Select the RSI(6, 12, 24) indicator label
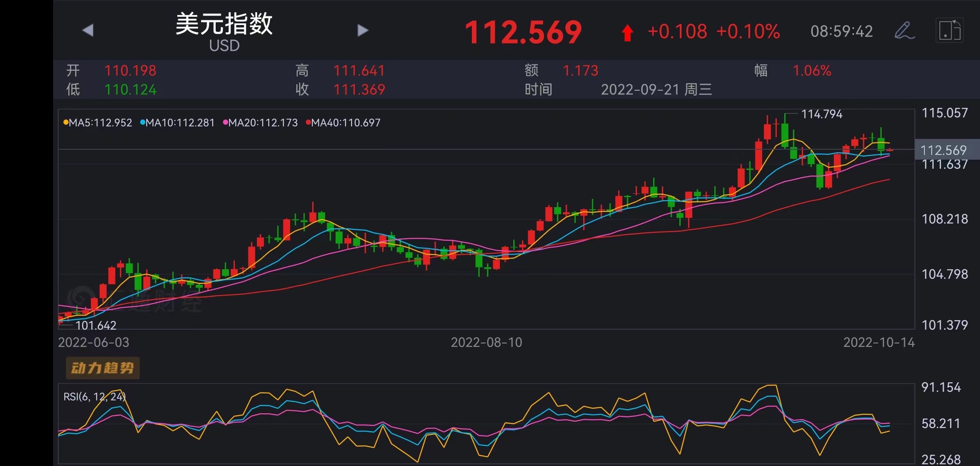Screen dimensions: 980x466 tap(94, 397)
